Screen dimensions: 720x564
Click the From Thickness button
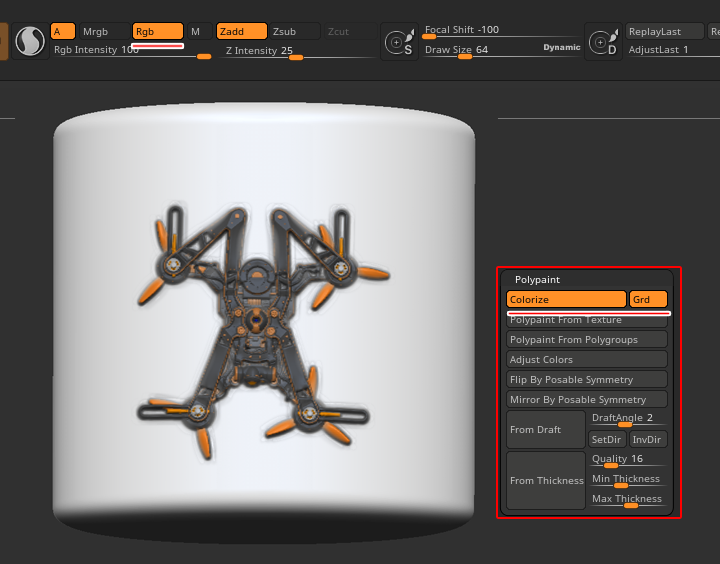pos(546,481)
